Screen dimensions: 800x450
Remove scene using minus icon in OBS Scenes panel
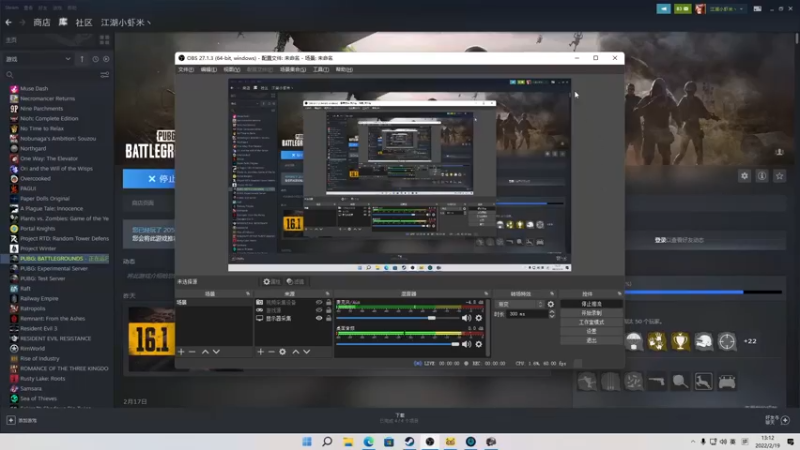click(x=192, y=352)
